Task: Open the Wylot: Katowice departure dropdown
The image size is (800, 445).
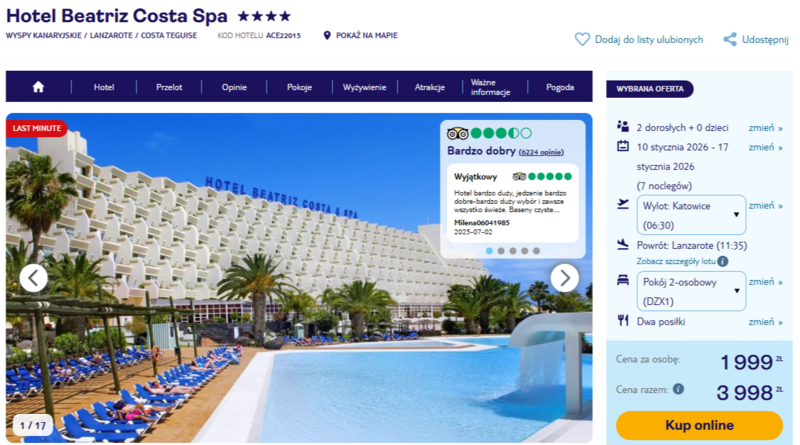Action: tap(691, 215)
